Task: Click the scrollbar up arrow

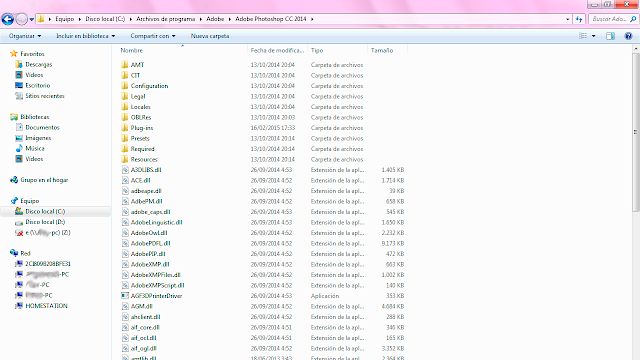Action: click(636, 49)
